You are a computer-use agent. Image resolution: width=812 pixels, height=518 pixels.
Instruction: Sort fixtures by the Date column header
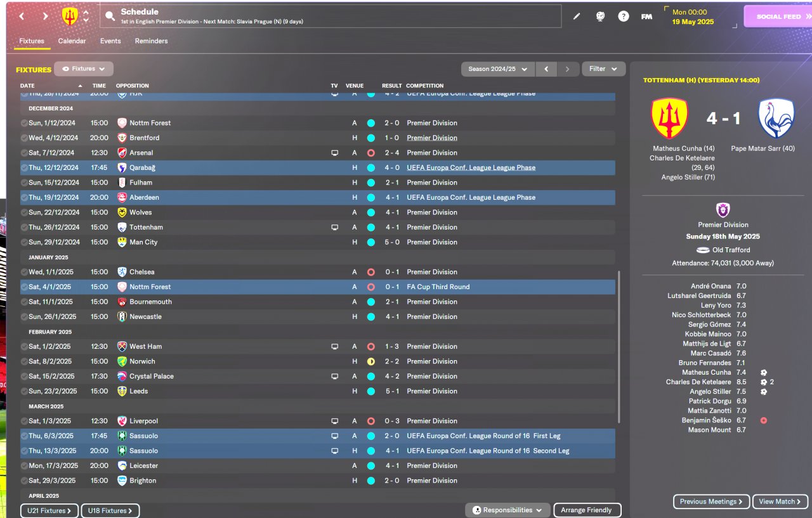point(27,86)
